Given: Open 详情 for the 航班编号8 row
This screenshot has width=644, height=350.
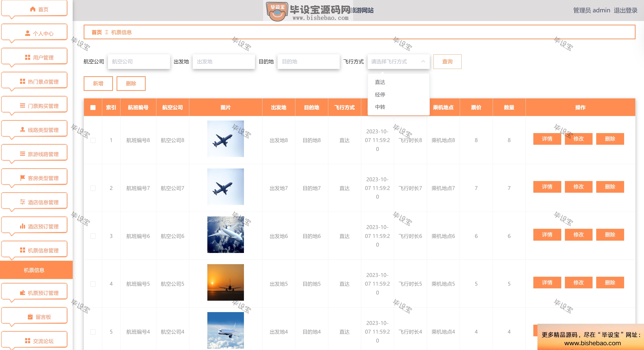Looking at the screenshot, I should [x=547, y=139].
